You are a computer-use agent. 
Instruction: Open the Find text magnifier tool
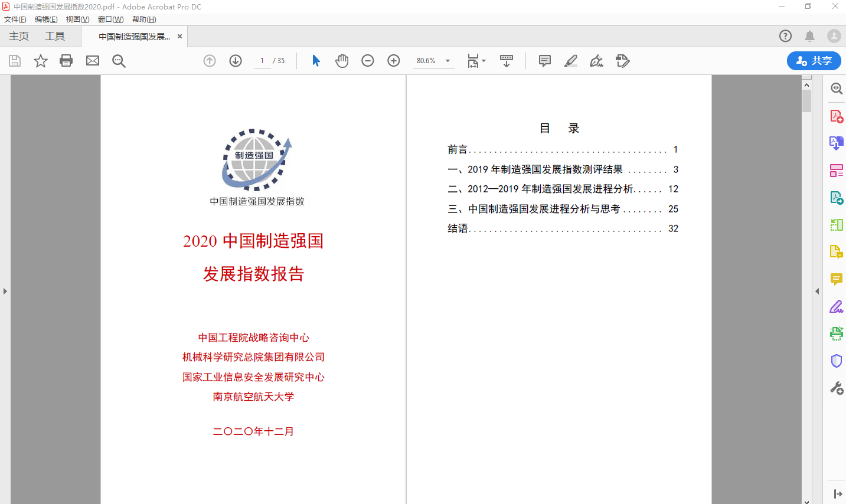[119, 61]
